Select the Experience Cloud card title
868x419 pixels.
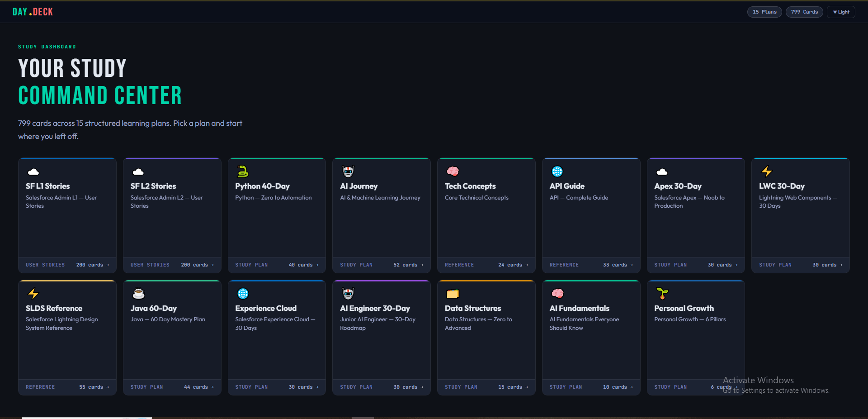(x=266, y=308)
